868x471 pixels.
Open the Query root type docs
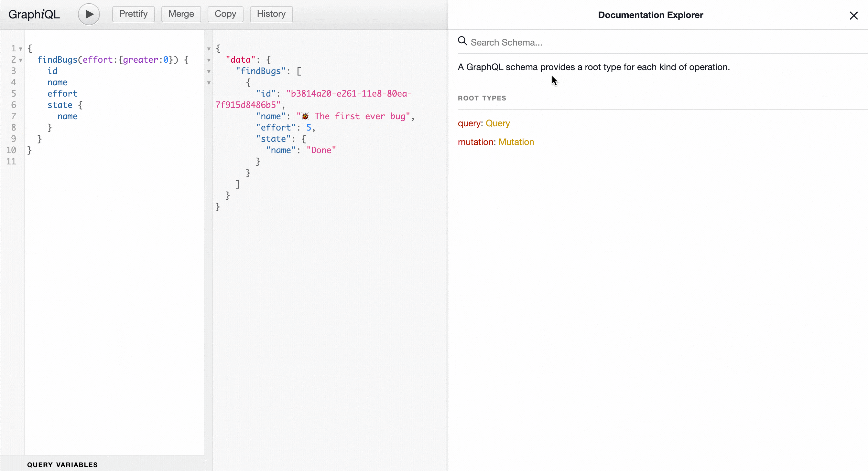(497, 123)
